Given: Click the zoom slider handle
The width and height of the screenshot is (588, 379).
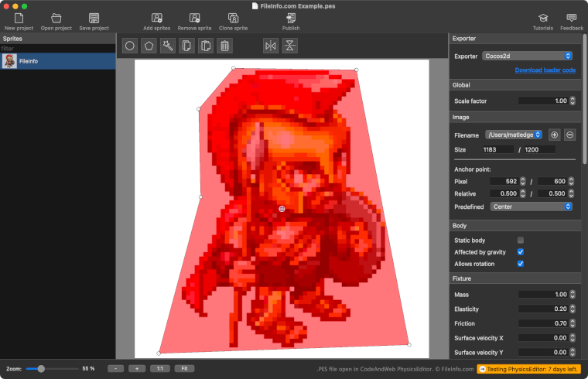Looking at the screenshot, I should click(x=41, y=369).
